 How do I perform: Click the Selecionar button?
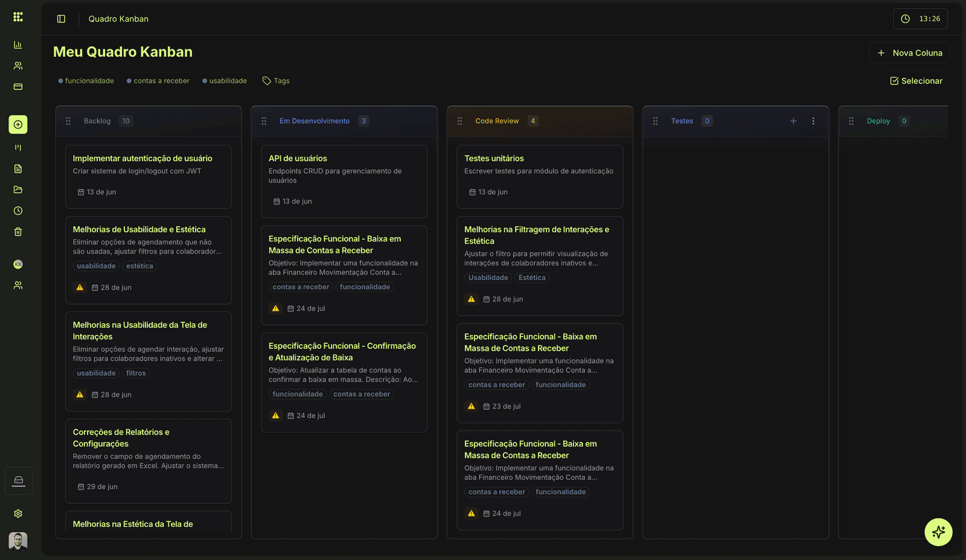click(x=915, y=80)
